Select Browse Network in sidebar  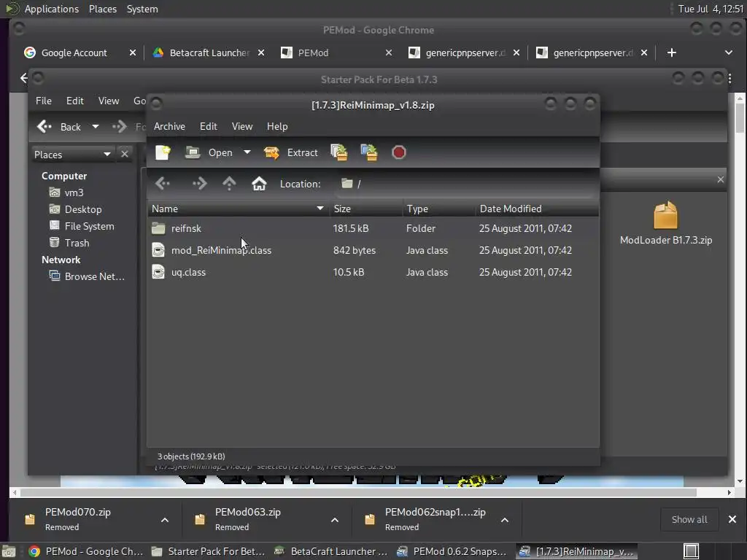(88, 276)
